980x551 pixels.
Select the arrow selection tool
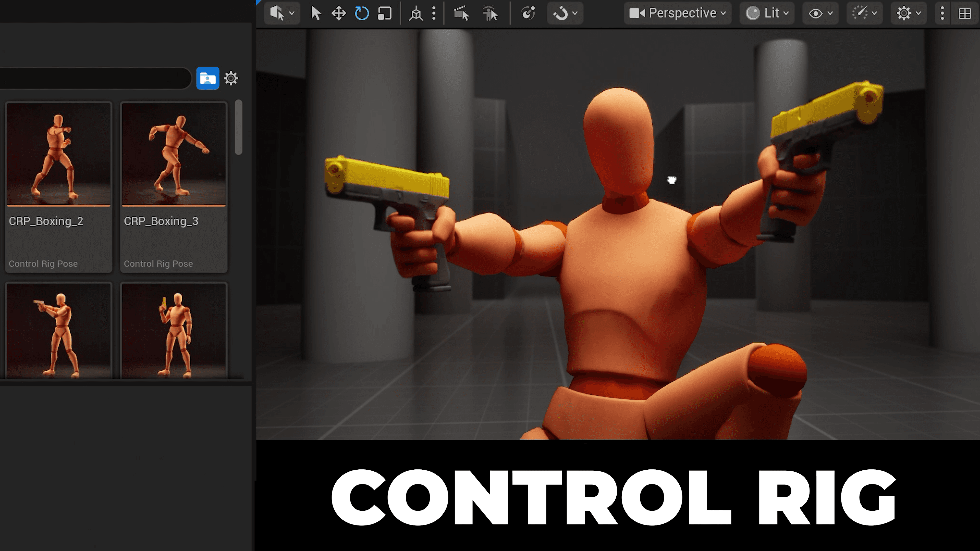tap(315, 13)
